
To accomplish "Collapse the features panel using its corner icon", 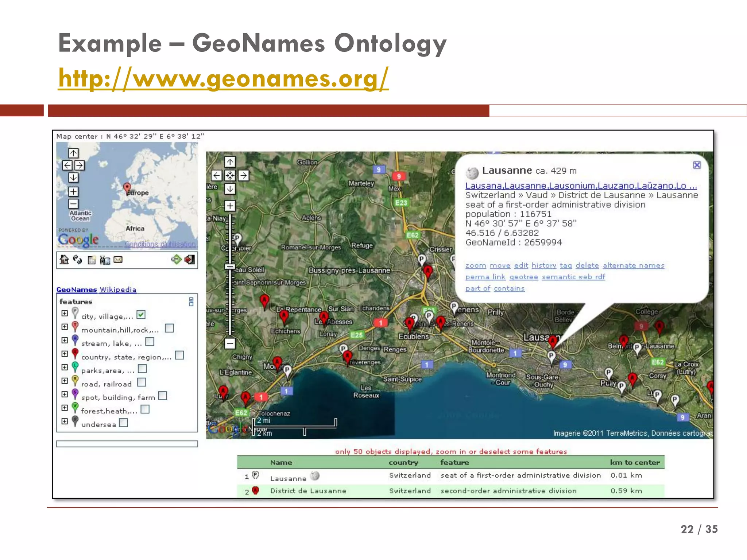I will click(191, 302).
